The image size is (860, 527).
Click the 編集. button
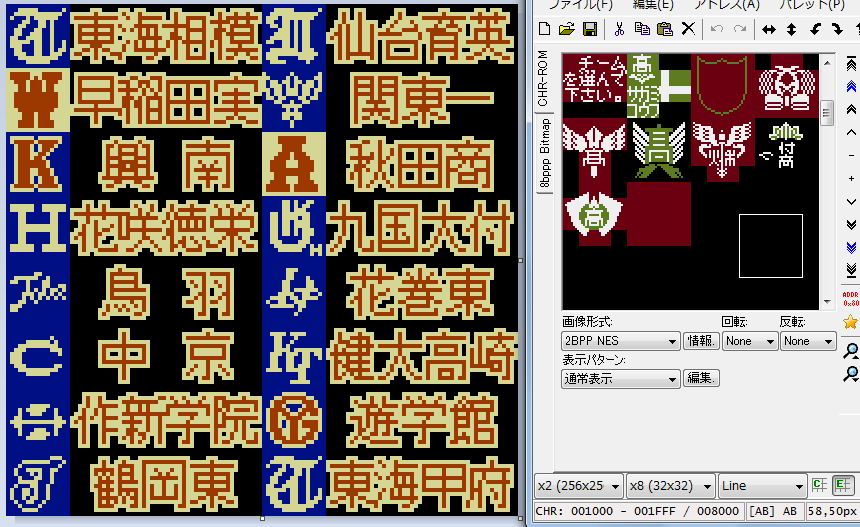701,378
